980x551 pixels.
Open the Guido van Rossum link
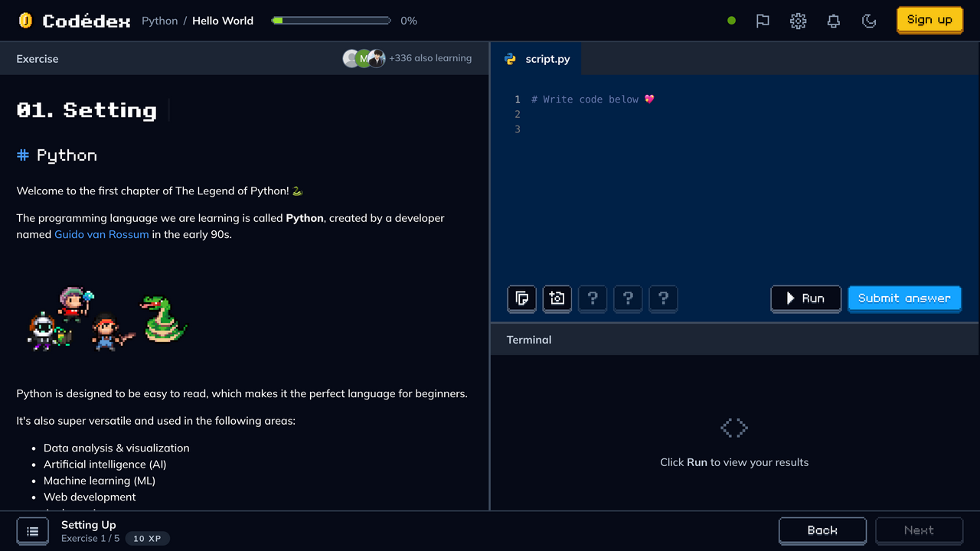point(102,234)
